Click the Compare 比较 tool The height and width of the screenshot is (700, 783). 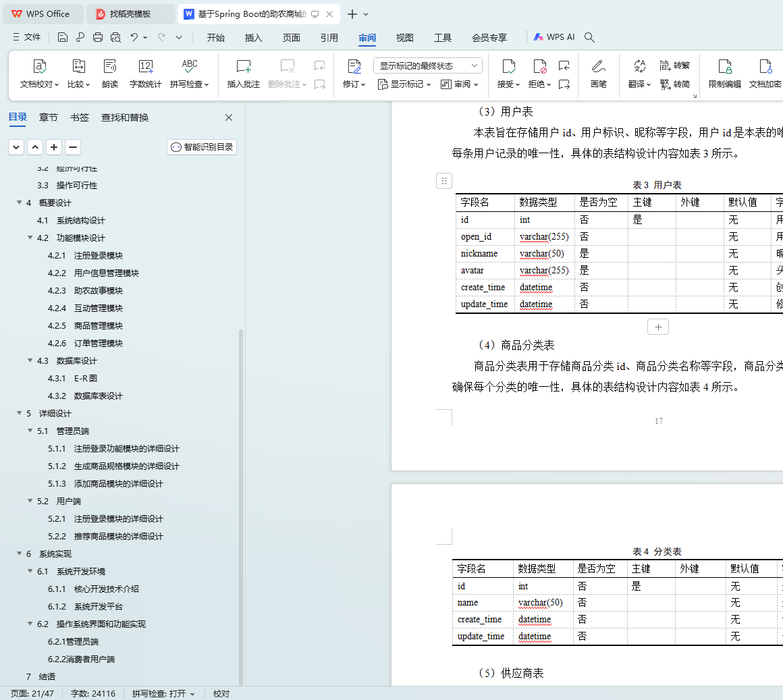click(x=79, y=74)
